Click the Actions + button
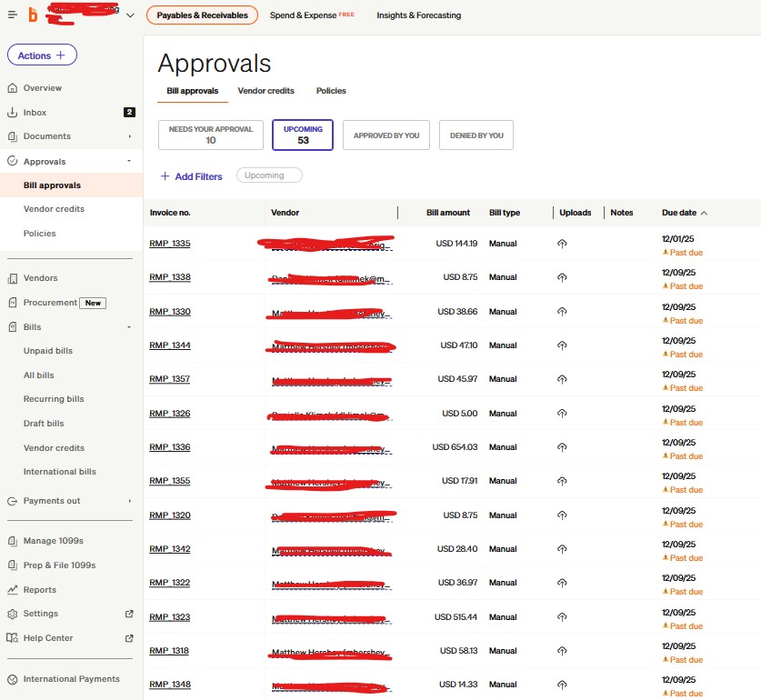Screen dimensions: 761x700 click(42, 55)
